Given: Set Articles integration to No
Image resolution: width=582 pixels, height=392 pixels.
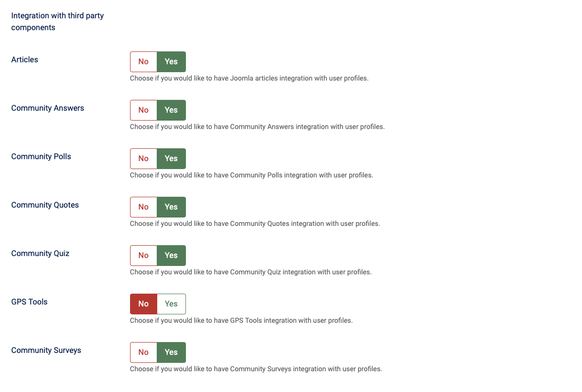Looking at the screenshot, I should (143, 62).
